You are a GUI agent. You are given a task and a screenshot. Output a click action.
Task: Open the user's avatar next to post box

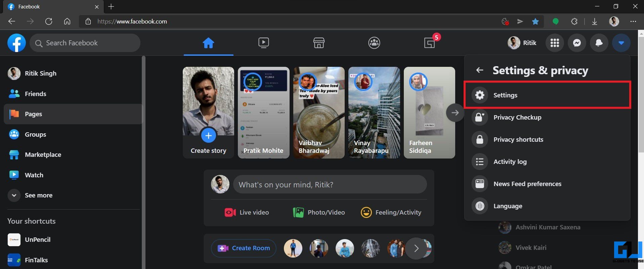point(220,184)
